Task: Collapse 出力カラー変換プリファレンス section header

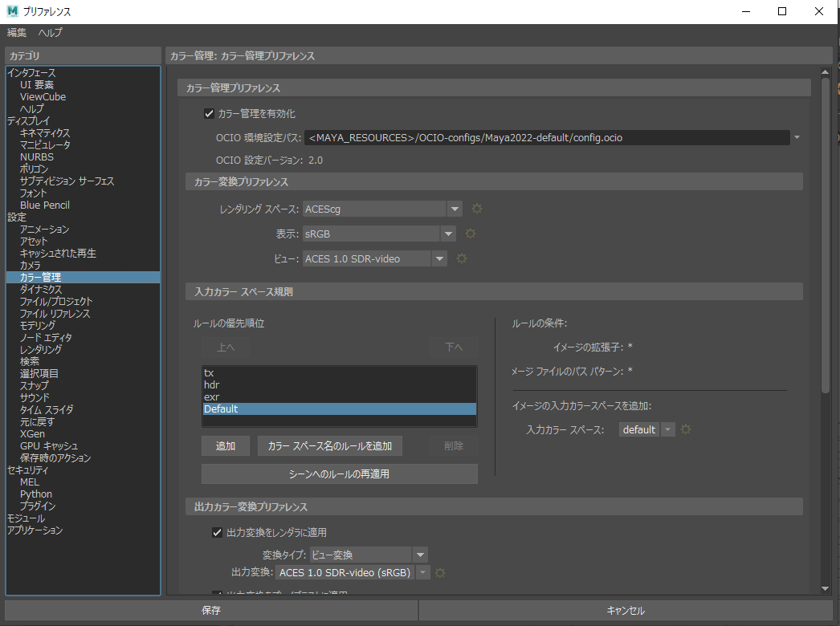Action: pos(494,506)
